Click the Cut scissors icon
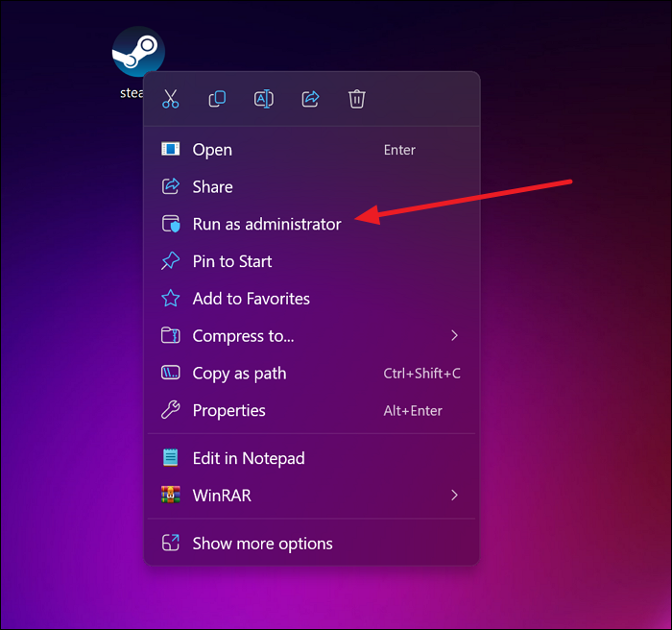The width and height of the screenshot is (672, 630). point(171,99)
